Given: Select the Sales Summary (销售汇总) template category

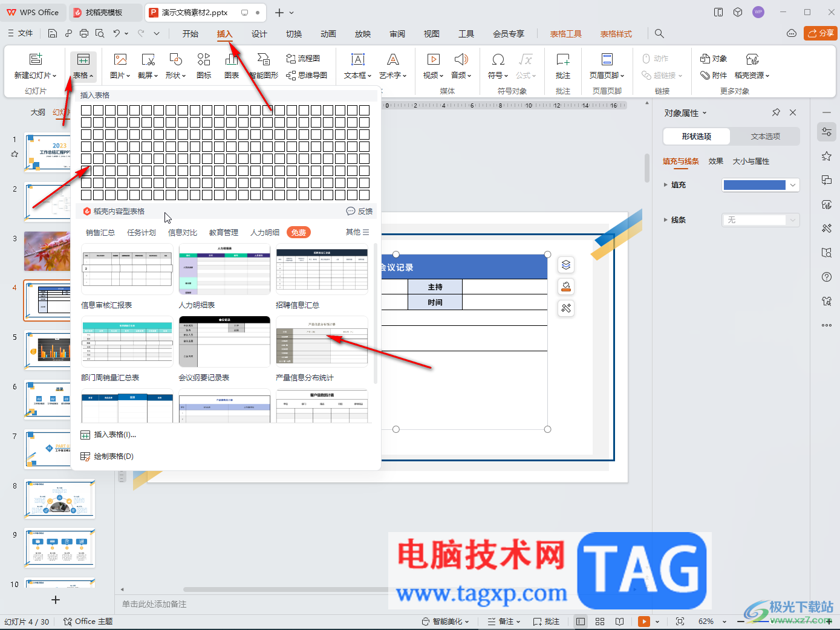Looking at the screenshot, I should click(x=100, y=232).
